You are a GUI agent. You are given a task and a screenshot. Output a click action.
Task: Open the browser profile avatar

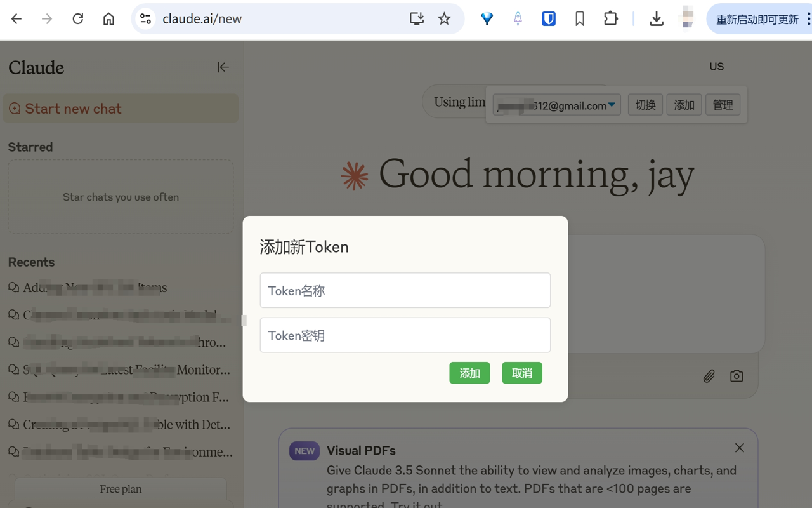click(x=688, y=18)
